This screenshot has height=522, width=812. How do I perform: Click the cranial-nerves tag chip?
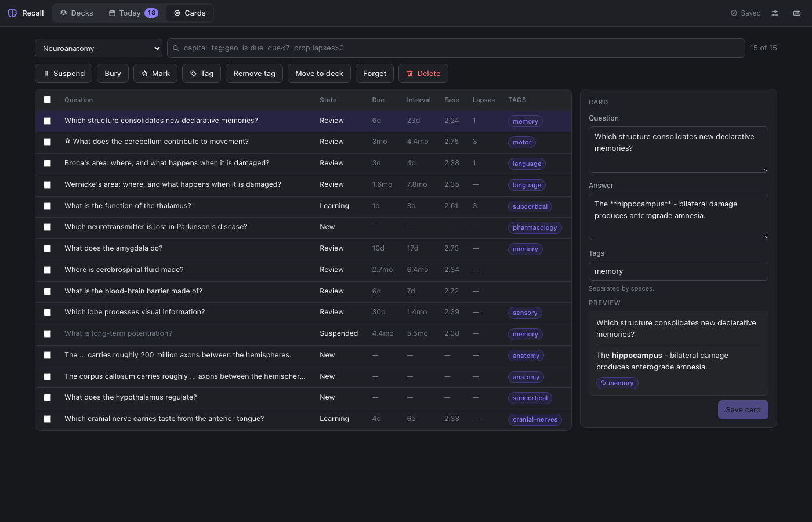pos(535,420)
